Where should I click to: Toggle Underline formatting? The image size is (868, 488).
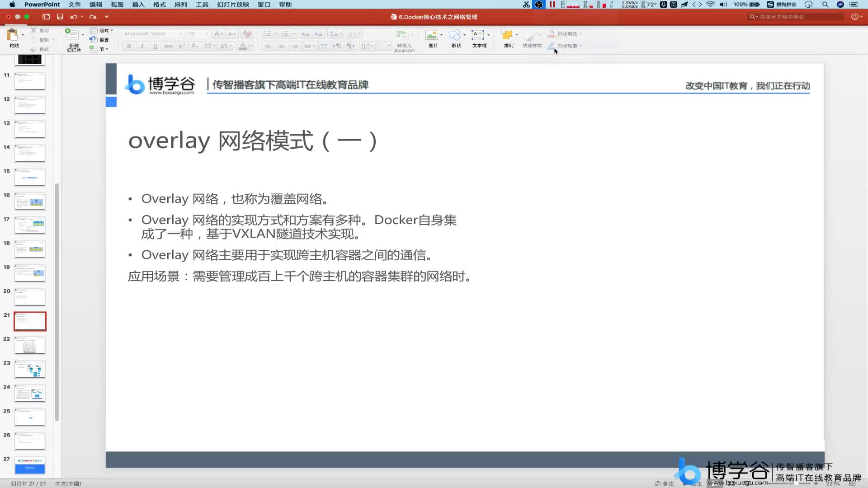[156, 46]
